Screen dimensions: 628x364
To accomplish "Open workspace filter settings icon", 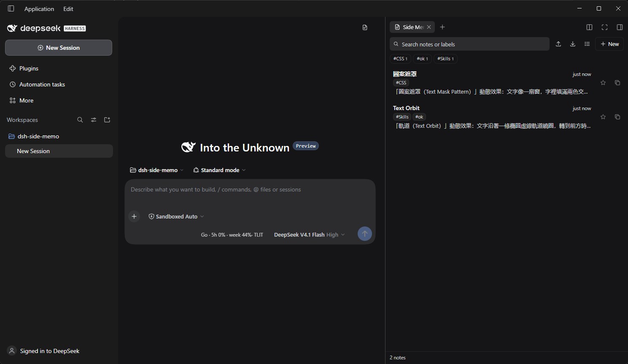I will pos(94,120).
